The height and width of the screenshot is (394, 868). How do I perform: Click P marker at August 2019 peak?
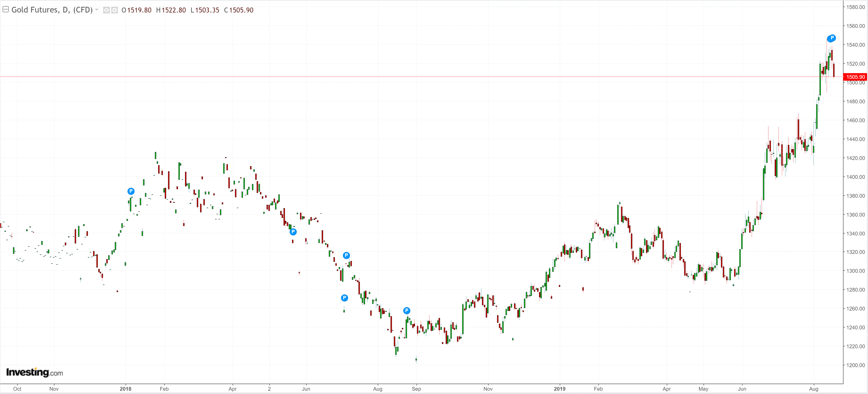[832, 38]
